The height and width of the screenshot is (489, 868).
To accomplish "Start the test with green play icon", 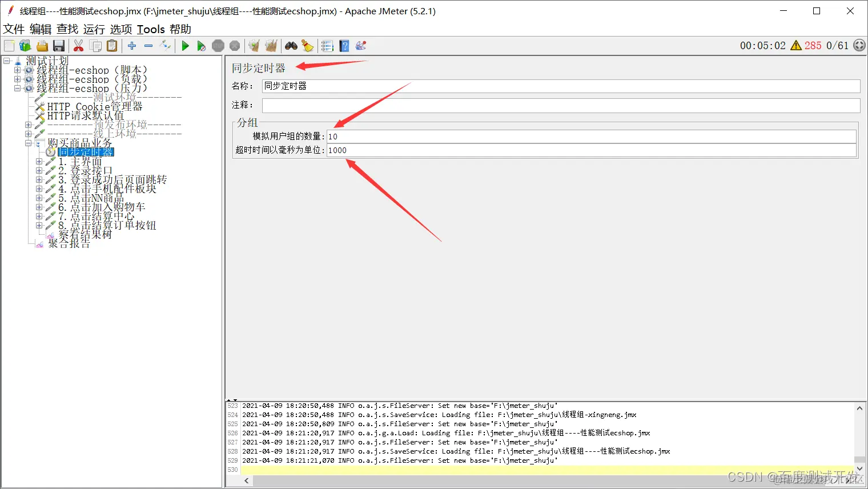I will (185, 46).
